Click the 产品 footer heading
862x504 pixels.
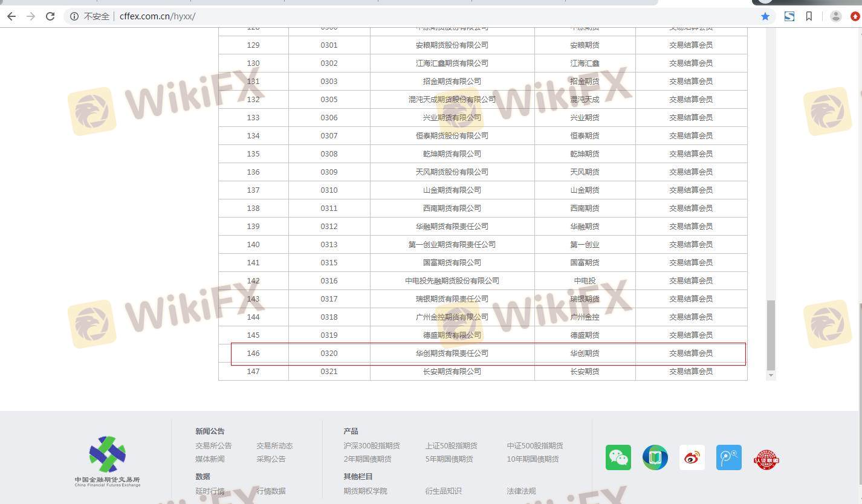(x=351, y=431)
